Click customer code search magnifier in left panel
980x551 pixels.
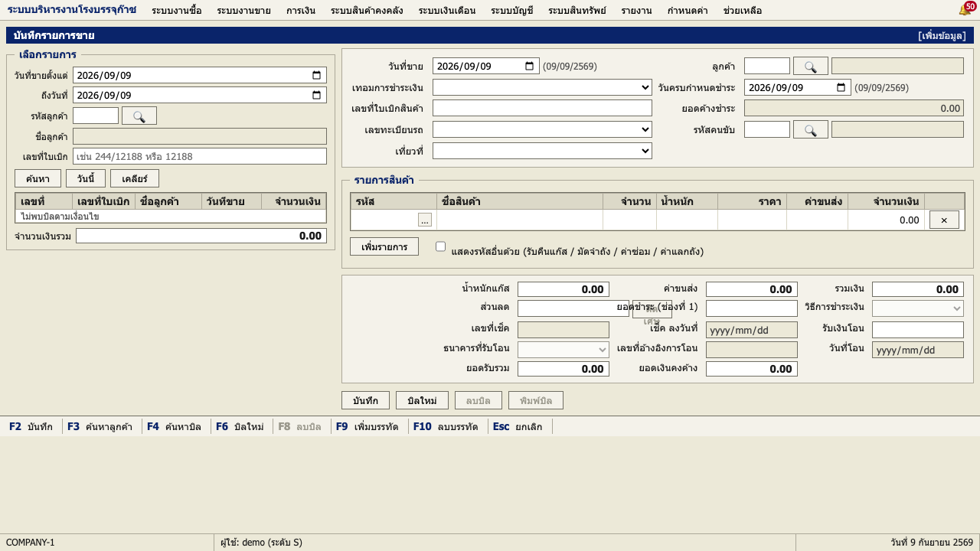pyautogui.click(x=139, y=116)
